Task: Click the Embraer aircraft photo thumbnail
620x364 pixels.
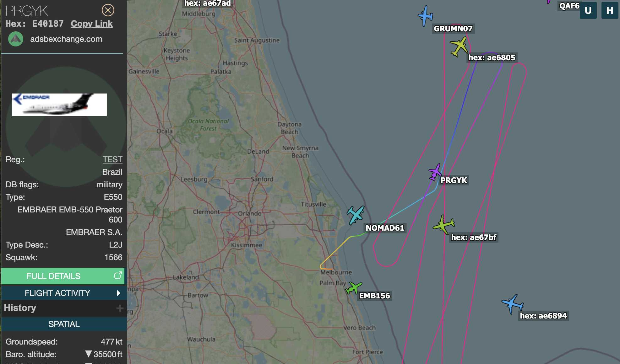Action: coord(59,104)
